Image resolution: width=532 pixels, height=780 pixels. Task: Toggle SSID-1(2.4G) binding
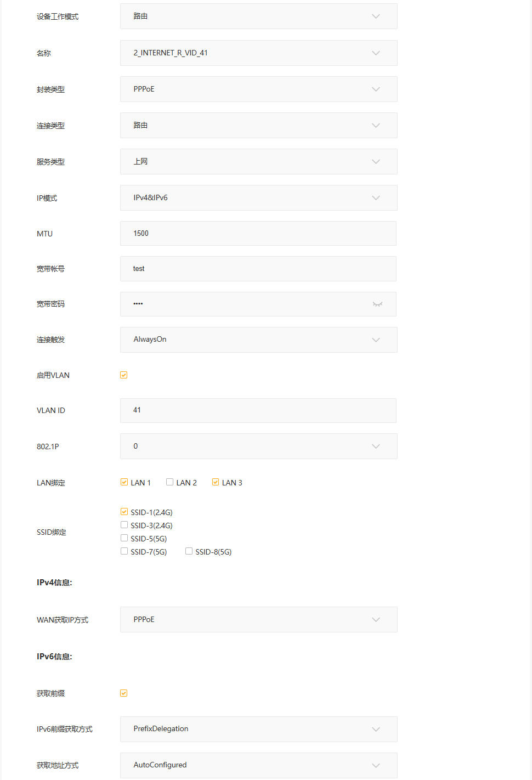click(x=124, y=512)
